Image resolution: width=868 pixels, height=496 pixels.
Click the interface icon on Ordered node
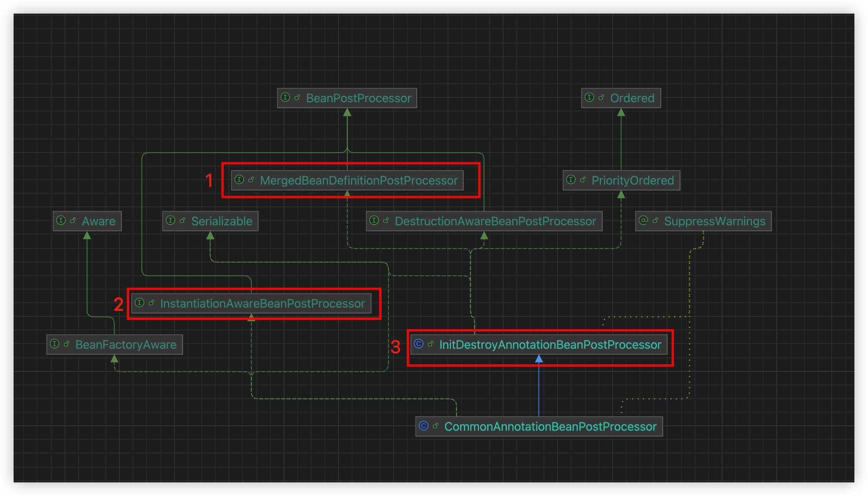pos(589,97)
